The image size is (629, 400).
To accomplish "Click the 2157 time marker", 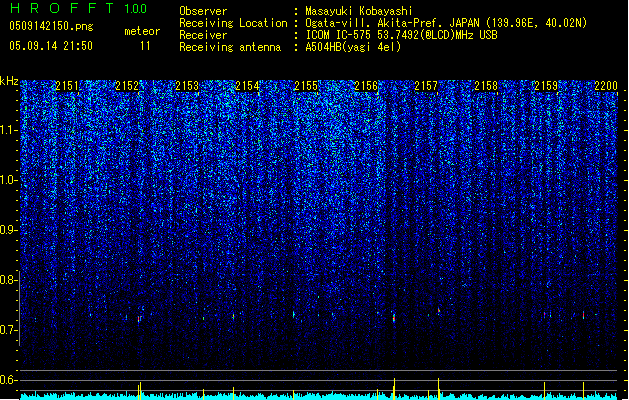I will (426, 86).
